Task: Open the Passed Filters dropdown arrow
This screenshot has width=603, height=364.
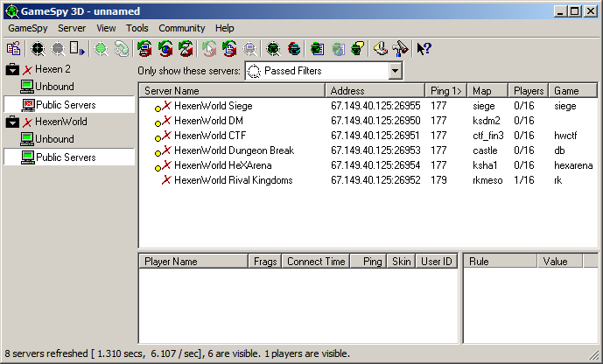Action: pos(395,71)
